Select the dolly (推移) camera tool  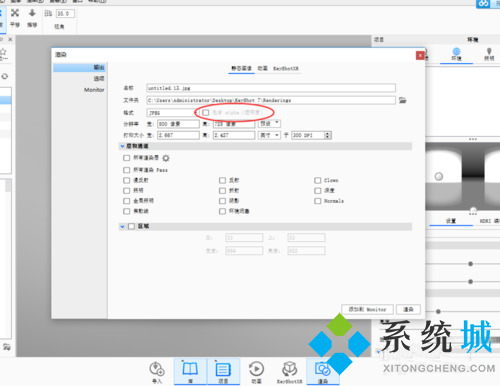coord(32,18)
